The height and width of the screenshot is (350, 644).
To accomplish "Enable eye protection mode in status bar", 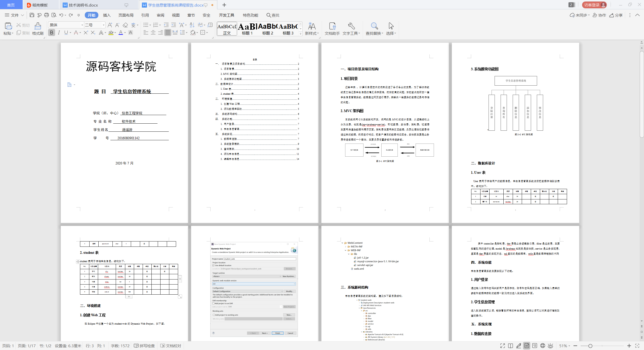I will pos(551,346).
